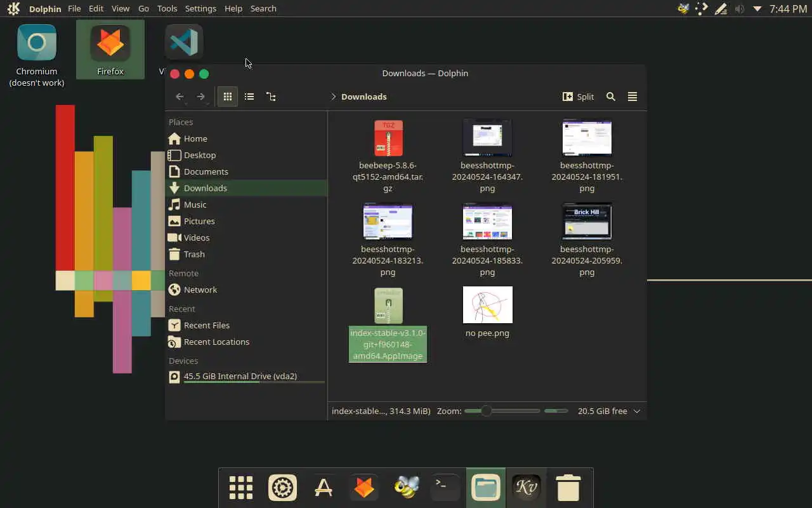The width and height of the screenshot is (812, 508).
Task: Select the beebeep tar.gz archive icon
Action: [388, 138]
